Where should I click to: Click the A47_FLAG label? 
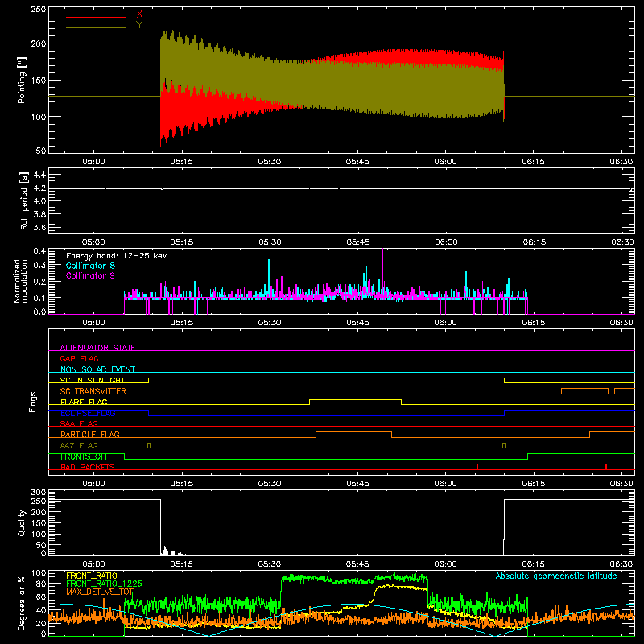[x=79, y=445]
